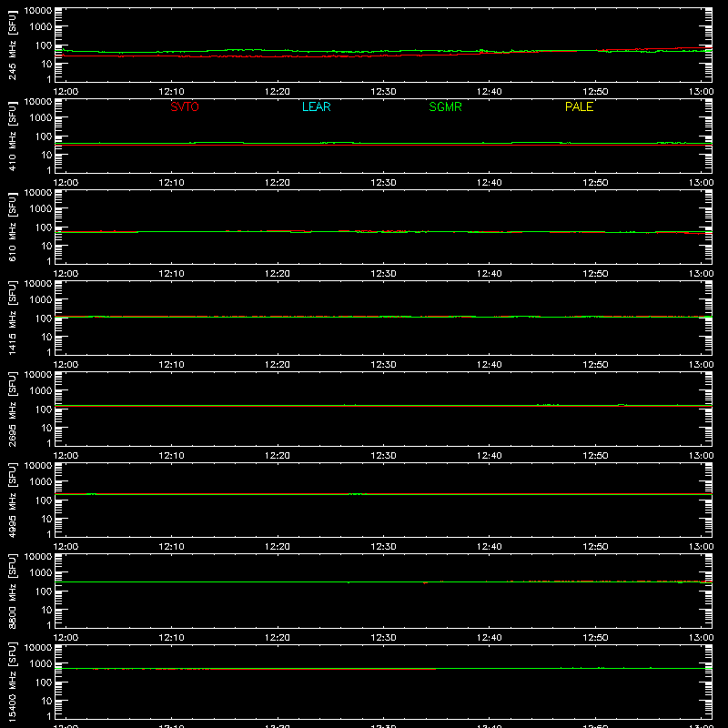Click the red SVTO legend label
Screen dimensions: 728x728
(x=185, y=106)
